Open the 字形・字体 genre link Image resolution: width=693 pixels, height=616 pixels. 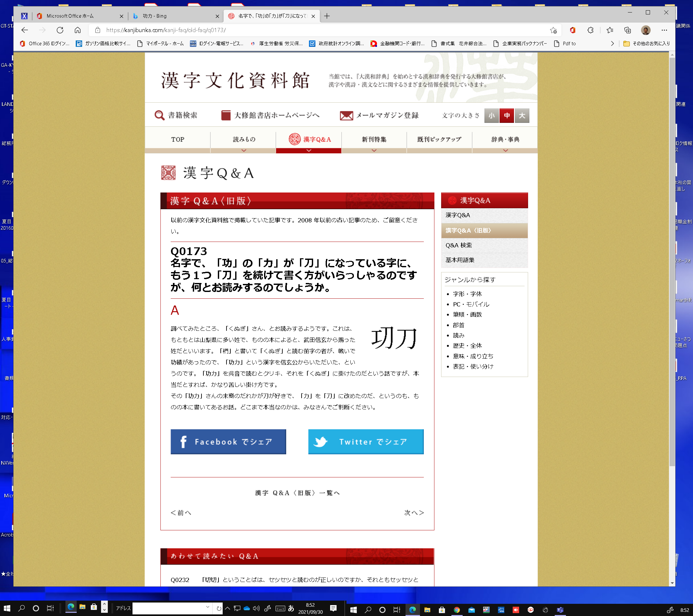(x=467, y=294)
